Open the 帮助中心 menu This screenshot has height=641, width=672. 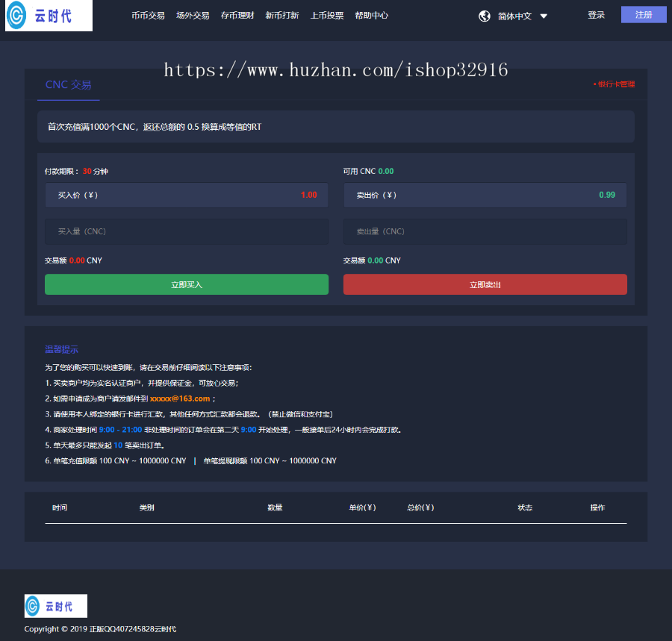372,16
